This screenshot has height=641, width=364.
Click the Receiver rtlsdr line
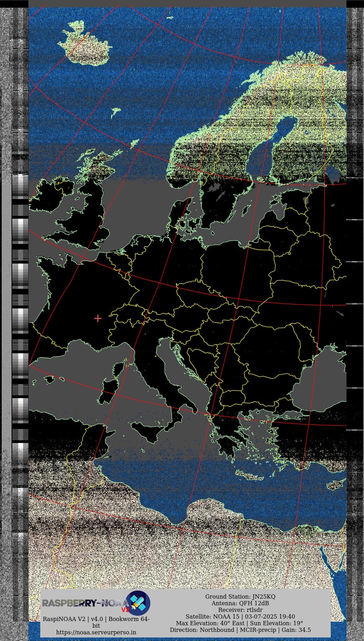click(x=240, y=610)
